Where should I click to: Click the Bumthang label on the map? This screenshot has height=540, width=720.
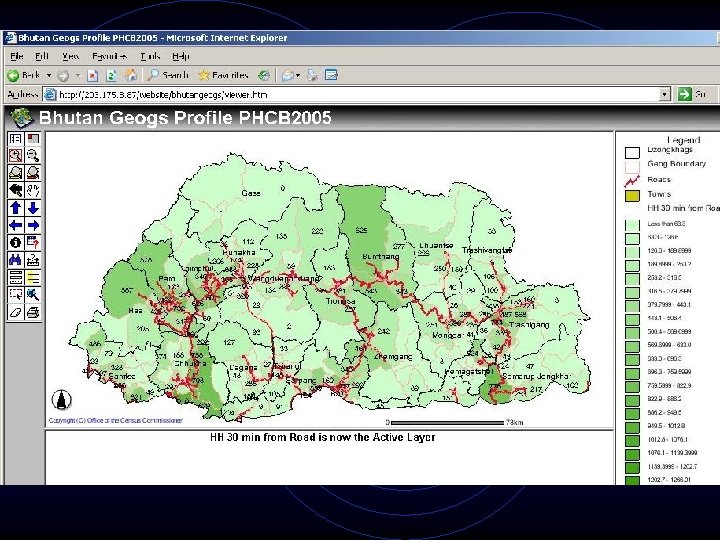tap(381, 256)
